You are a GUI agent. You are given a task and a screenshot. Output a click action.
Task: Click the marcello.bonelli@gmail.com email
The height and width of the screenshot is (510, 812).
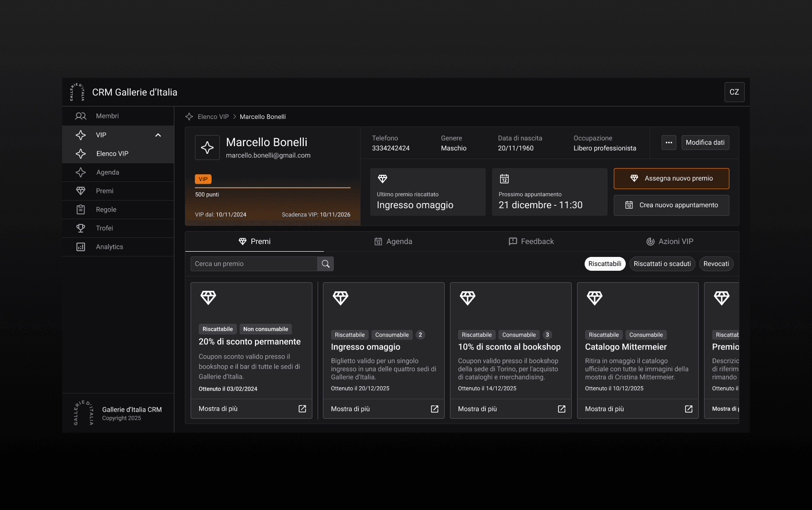pos(268,156)
